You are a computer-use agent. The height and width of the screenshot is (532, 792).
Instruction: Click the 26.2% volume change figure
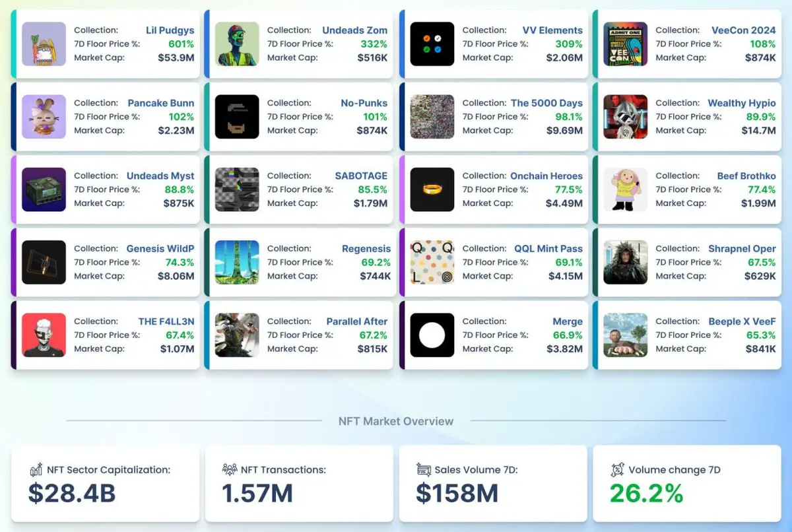[646, 494]
